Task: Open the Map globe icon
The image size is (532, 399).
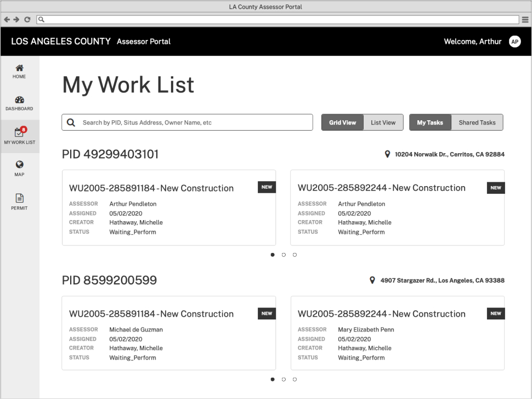Action: 19,168
